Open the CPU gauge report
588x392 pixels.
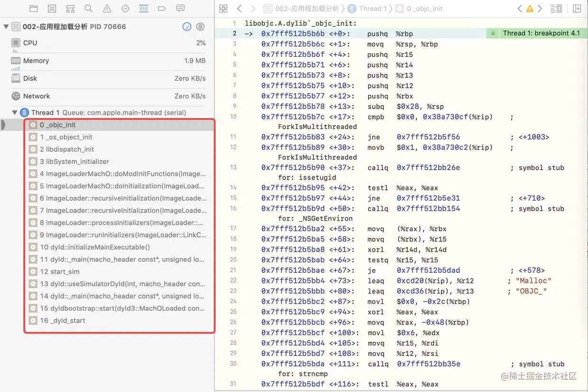coord(109,43)
